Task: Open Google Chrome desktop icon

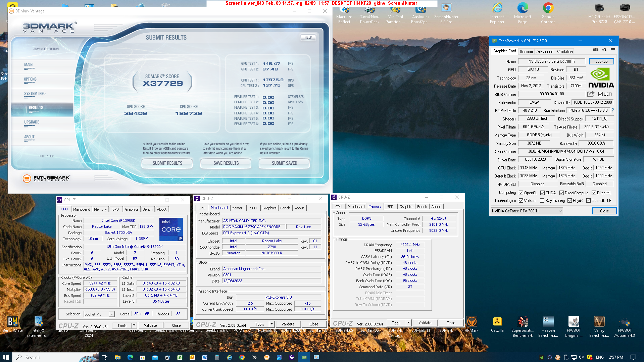Action: (548, 13)
